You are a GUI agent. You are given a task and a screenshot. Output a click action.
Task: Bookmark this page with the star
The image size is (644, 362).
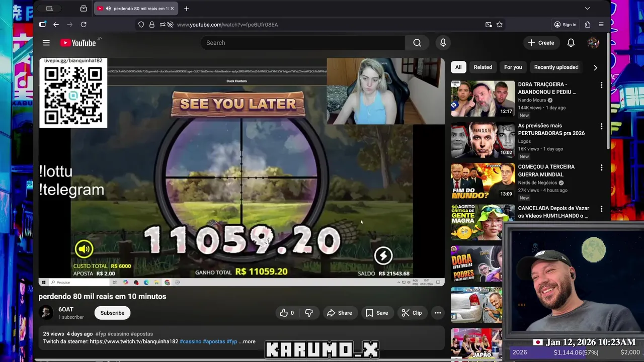pos(500,25)
